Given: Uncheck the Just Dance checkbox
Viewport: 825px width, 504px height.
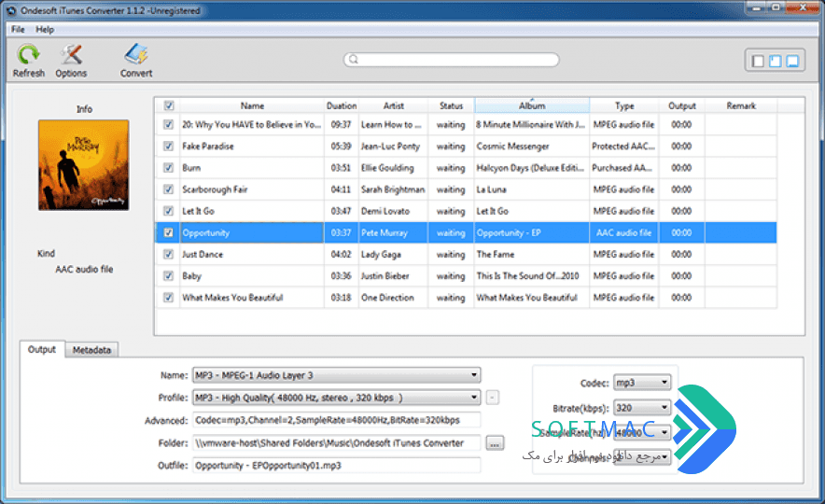Looking at the screenshot, I should [x=168, y=254].
